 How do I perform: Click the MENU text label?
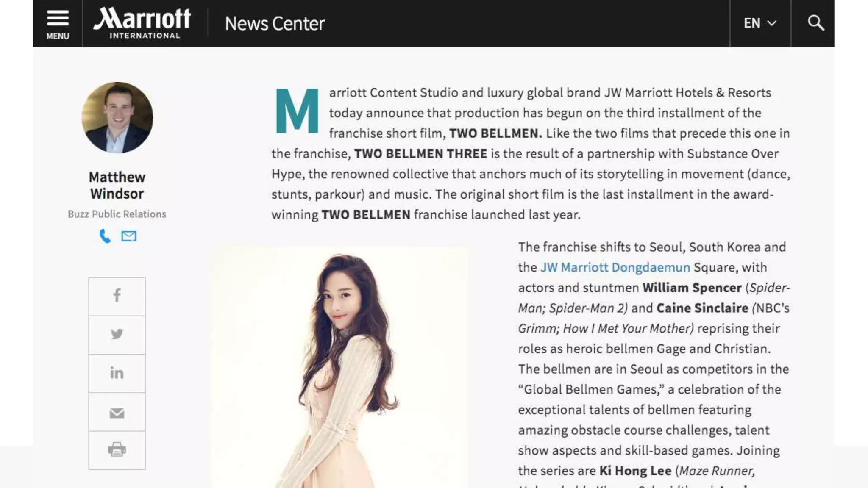(58, 36)
